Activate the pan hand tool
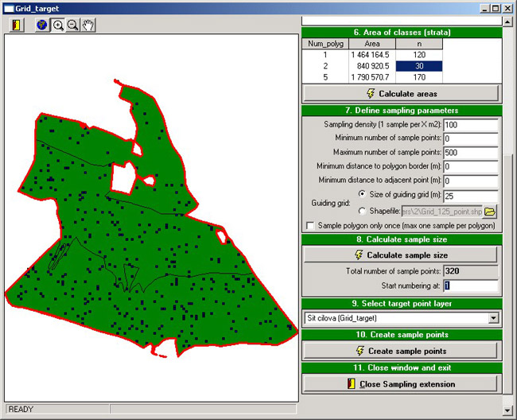Viewport: 517px width, 420px height. [87, 25]
